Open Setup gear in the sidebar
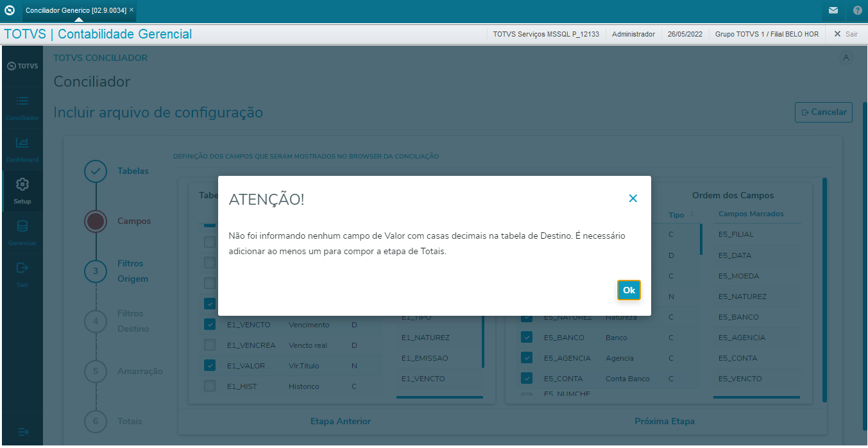This screenshot has width=868, height=448. (22, 191)
